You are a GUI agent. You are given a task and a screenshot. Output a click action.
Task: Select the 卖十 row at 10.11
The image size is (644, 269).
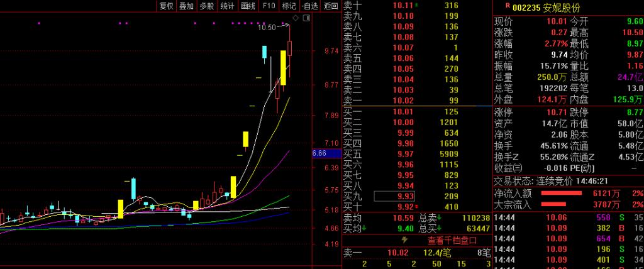[x=417, y=5]
